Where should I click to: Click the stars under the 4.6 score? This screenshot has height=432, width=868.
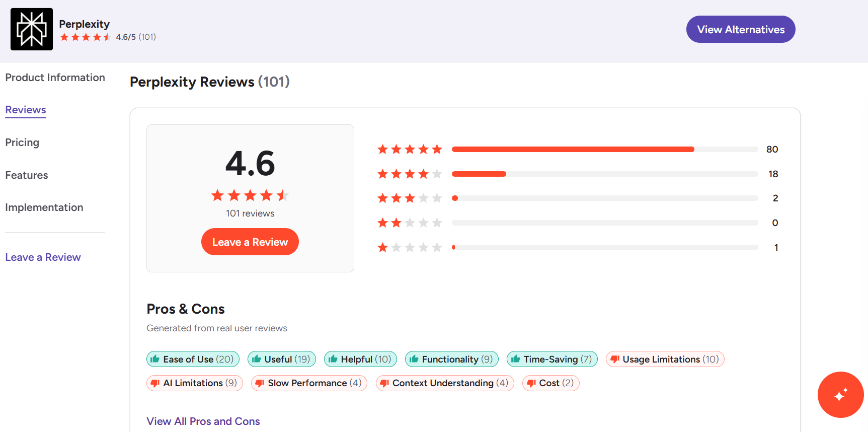pyautogui.click(x=250, y=195)
